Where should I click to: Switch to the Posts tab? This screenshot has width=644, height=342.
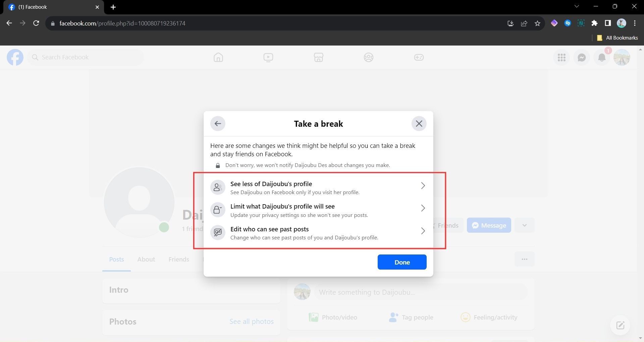tap(116, 260)
